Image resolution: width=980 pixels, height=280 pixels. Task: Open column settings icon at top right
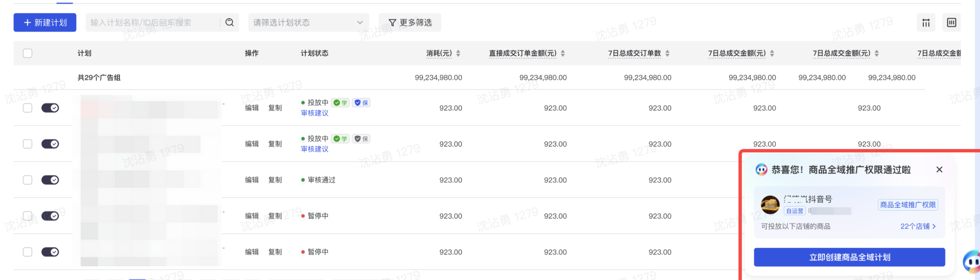point(926,22)
